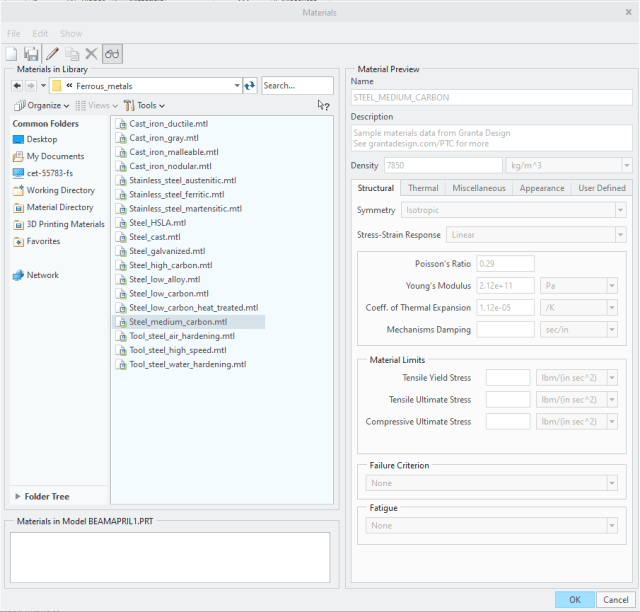Expand the Ferrous_metals path dropdown
Image resolution: width=640 pixels, height=612 pixels.
pyautogui.click(x=237, y=86)
